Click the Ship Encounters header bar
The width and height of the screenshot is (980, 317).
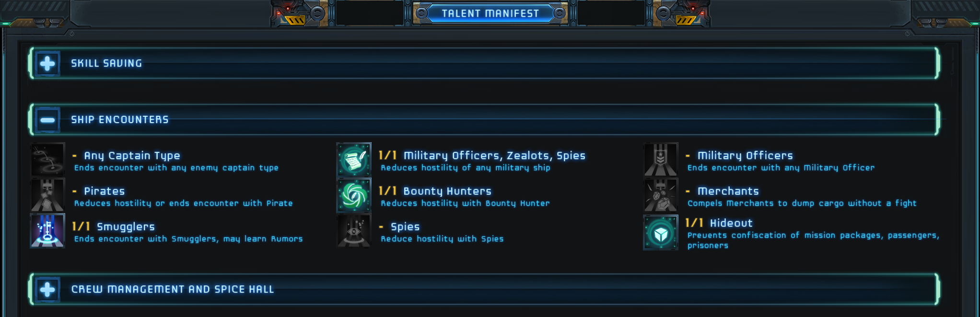click(x=484, y=120)
